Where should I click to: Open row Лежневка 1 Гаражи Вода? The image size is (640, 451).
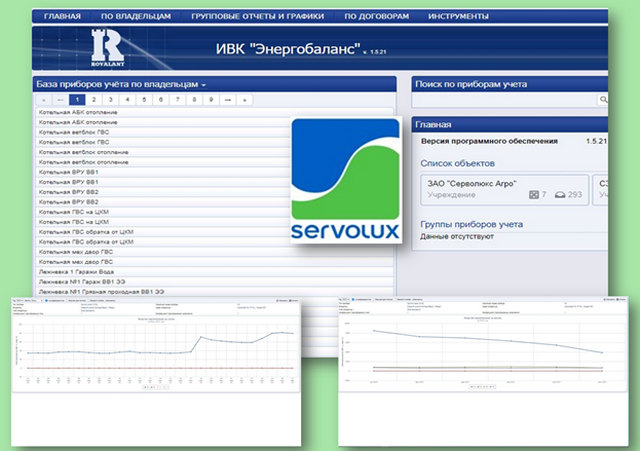coord(214,272)
